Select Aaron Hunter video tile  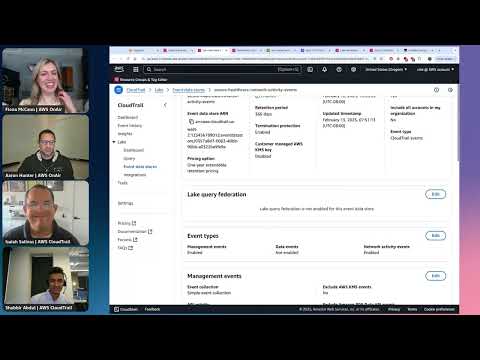pos(46,147)
